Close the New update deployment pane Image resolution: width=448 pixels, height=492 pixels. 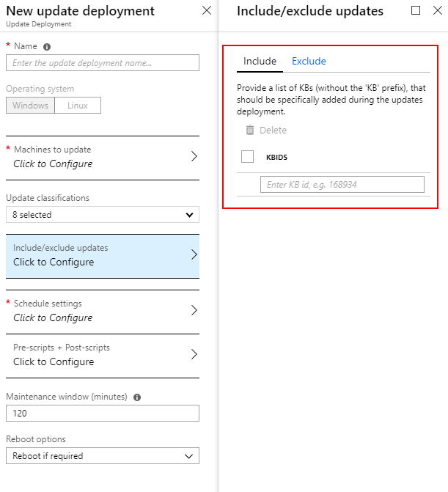(207, 11)
